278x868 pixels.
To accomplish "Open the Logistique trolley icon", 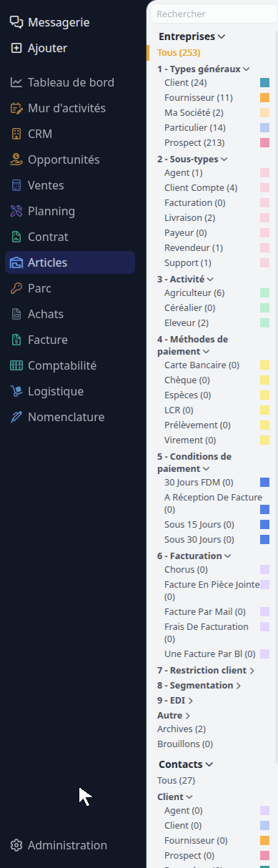I will [16, 391].
